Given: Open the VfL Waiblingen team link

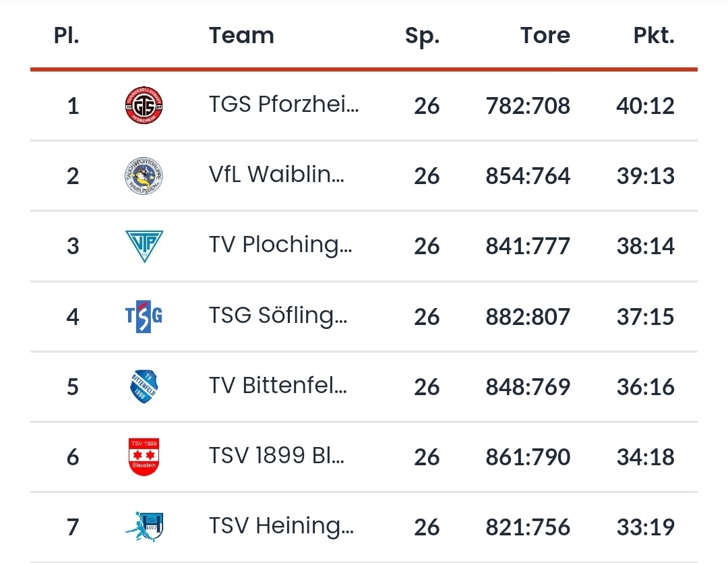Looking at the screenshot, I should coord(276,176).
